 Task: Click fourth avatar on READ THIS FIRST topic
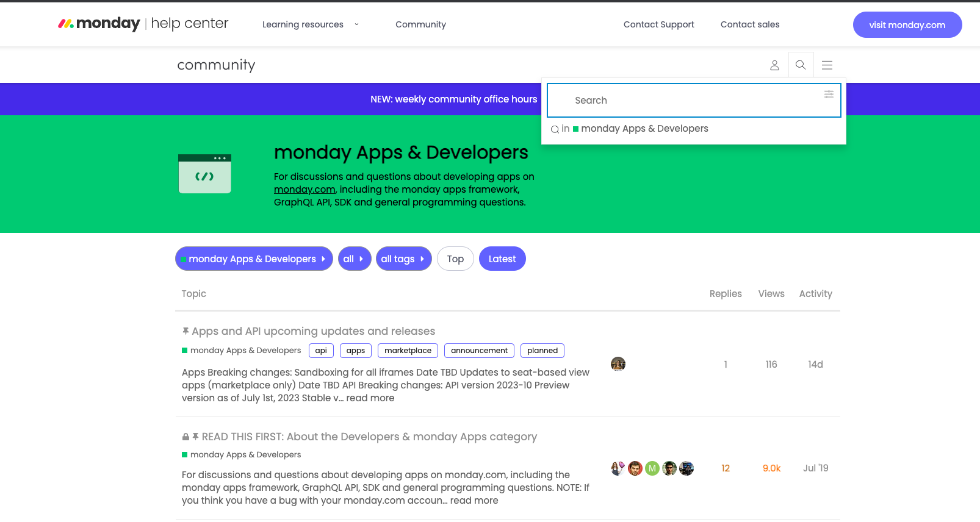pyautogui.click(x=669, y=468)
